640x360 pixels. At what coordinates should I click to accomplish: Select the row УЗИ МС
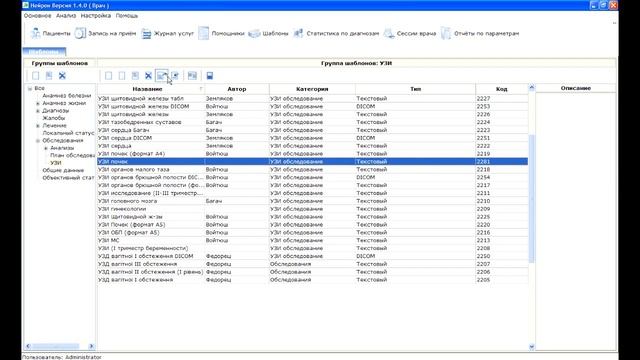coord(312,240)
